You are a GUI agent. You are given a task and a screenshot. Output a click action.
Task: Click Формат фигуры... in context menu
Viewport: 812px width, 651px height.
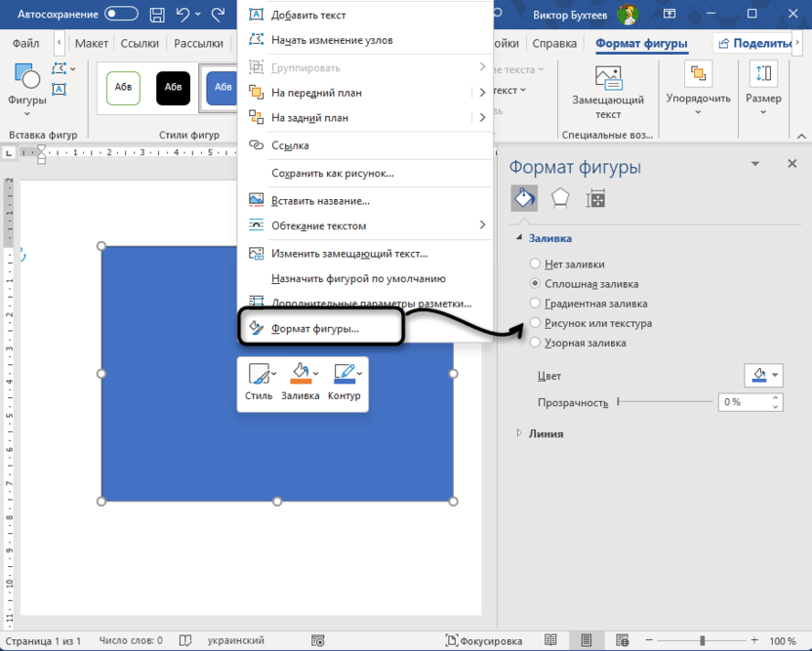point(315,329)
